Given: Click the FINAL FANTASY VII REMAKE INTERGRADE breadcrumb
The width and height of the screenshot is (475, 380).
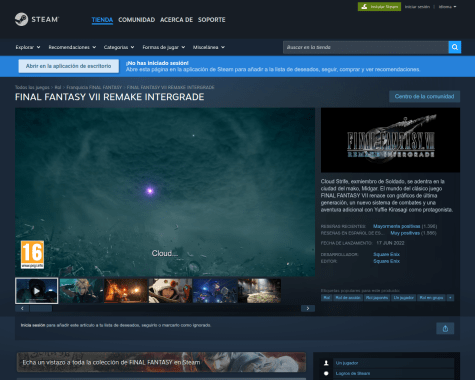Looking at the screenshot, I should (170, 87).
